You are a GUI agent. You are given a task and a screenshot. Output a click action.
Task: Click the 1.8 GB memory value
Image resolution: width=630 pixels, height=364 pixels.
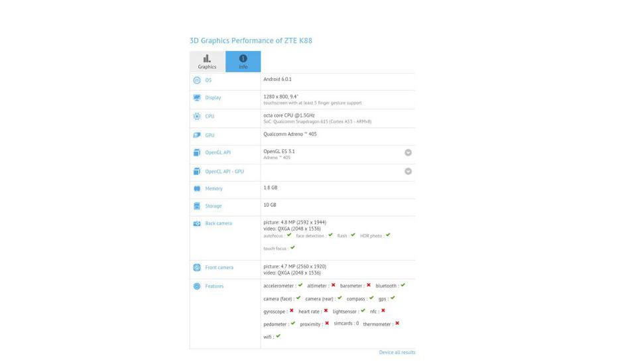coord(271,188)
